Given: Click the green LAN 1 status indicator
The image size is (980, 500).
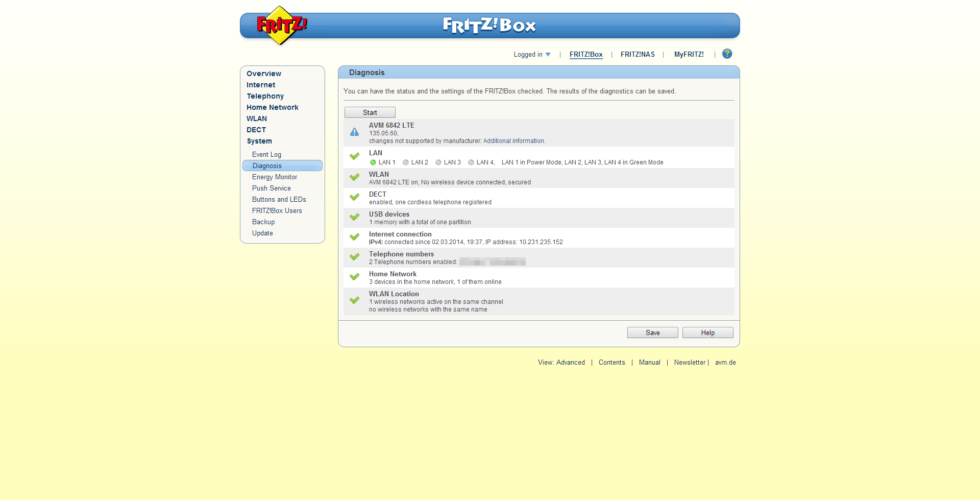Looking at the screenshot, I should coord(373,162).
